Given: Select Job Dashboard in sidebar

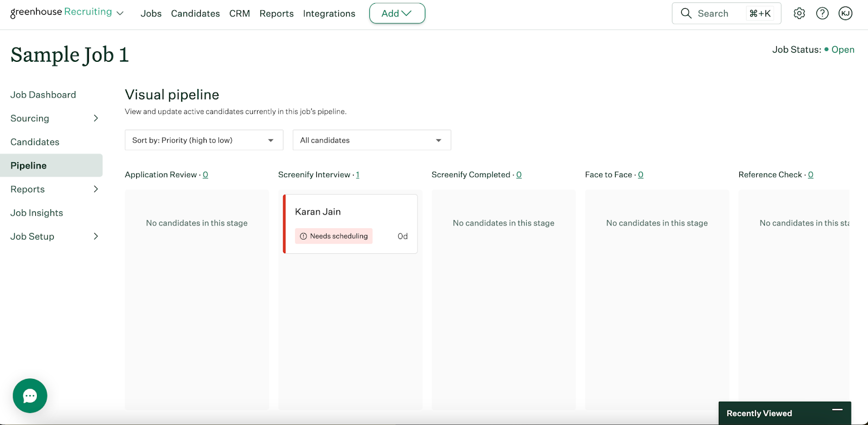Looking at the screenshot, I should click(43, 95).
